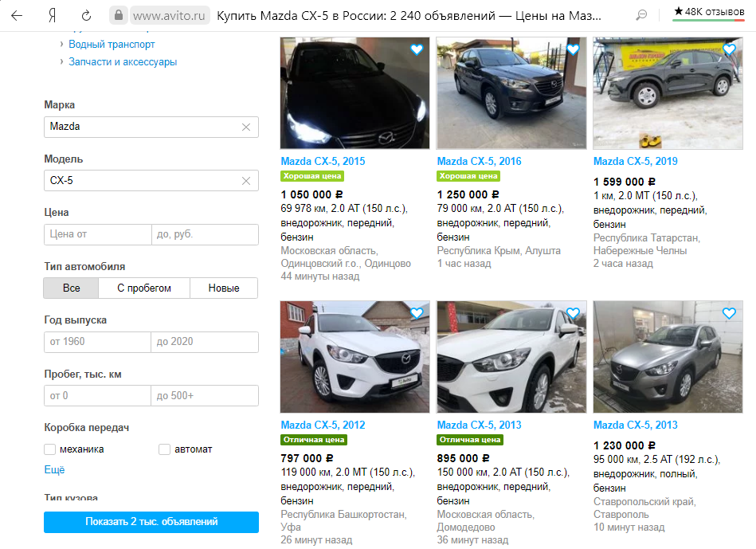The height and width of the screenshot is (549, 756).
Task: Open the Водный транспорт category
Action: tap(112, 45)
